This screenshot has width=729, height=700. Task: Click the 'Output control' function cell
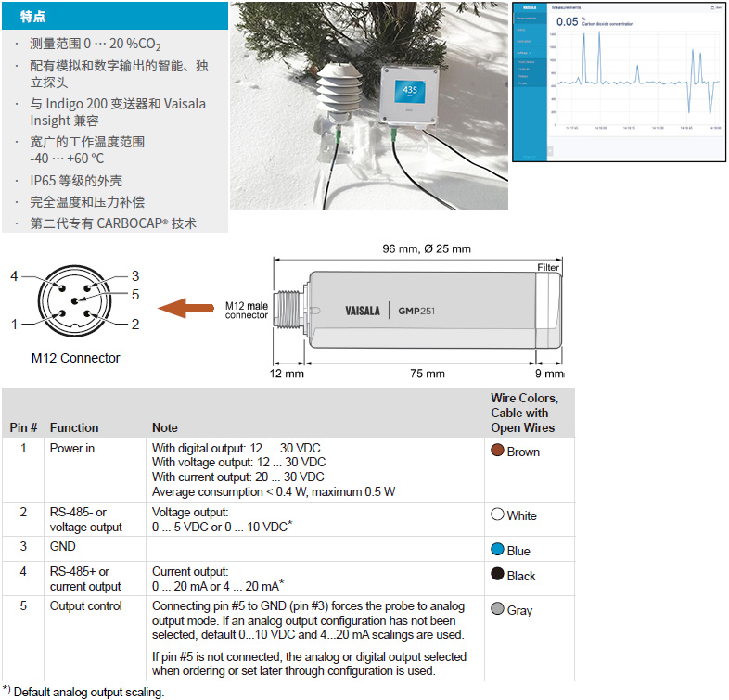click(x=86, y=606)
